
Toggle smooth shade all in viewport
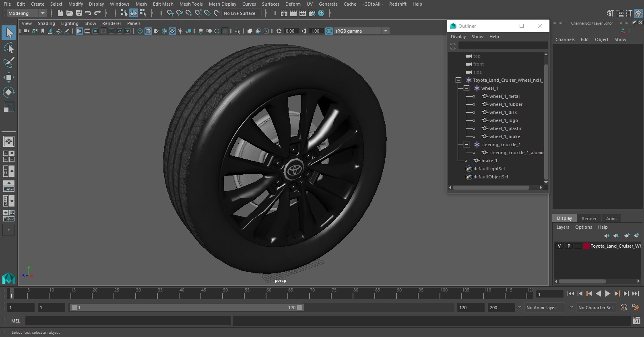pos(148,31)
